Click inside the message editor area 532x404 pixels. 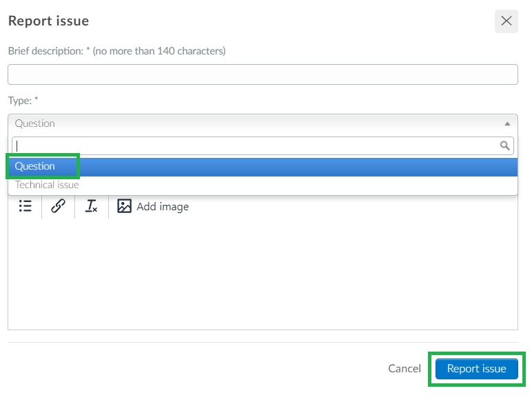(x=263, y=273)
